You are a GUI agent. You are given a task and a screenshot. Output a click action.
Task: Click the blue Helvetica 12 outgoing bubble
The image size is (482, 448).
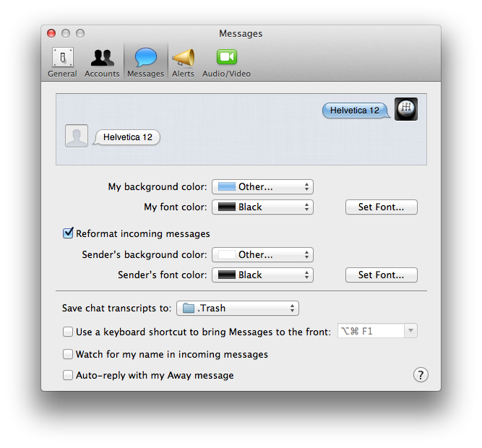pyautogui.click(x=356, y=111)
